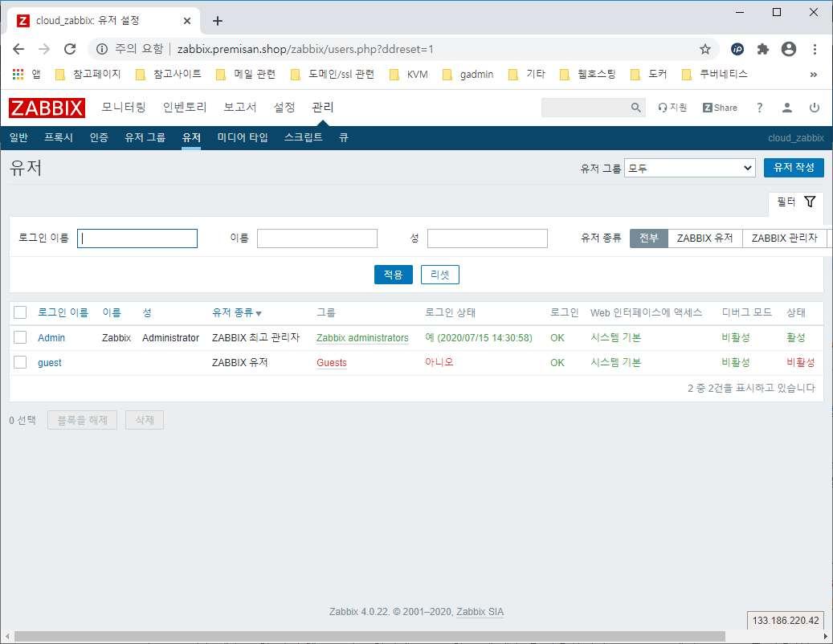The height and width of the screenshot is (644, 833).
Task: Open the support headset link
Action: 672,108
